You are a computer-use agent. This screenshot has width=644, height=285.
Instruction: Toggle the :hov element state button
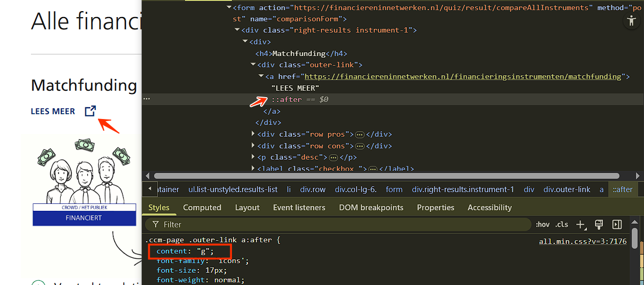click(543, 225)
